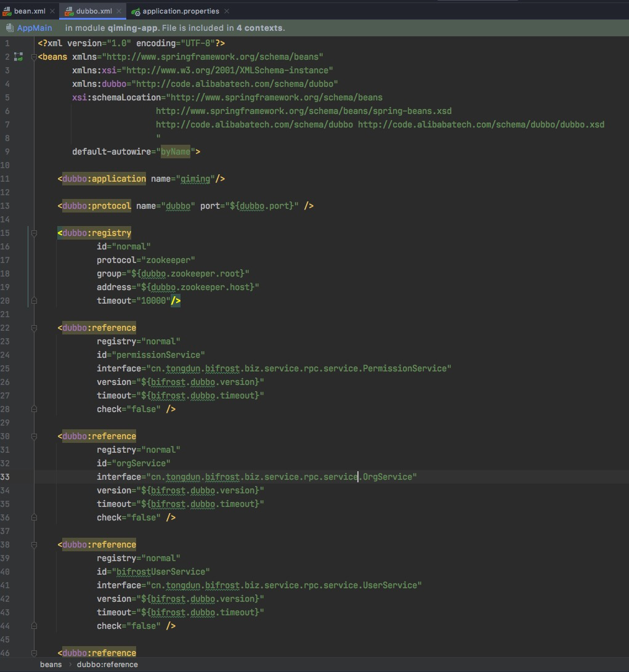
Task: Open the application.properties tab
Action: click(x=181, y=11)
